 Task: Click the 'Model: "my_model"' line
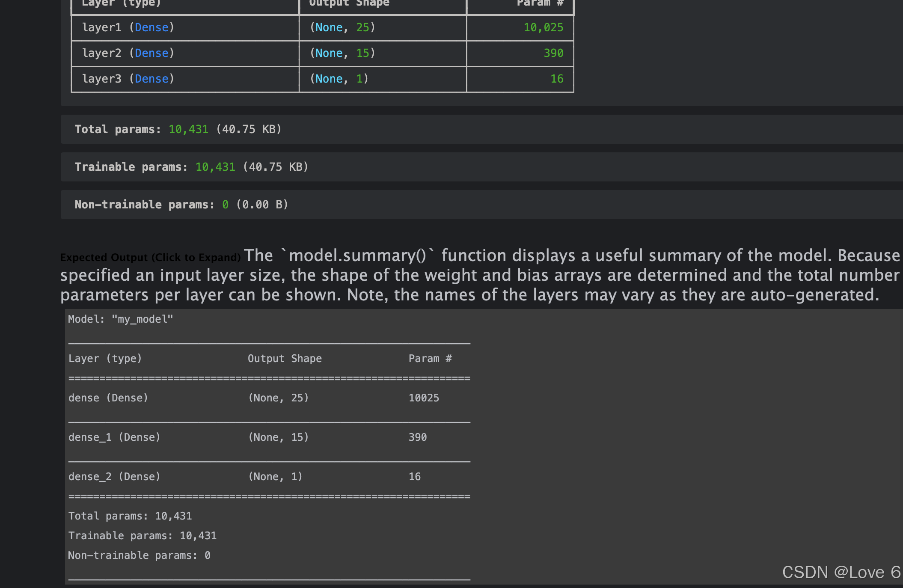click(121, 319)
